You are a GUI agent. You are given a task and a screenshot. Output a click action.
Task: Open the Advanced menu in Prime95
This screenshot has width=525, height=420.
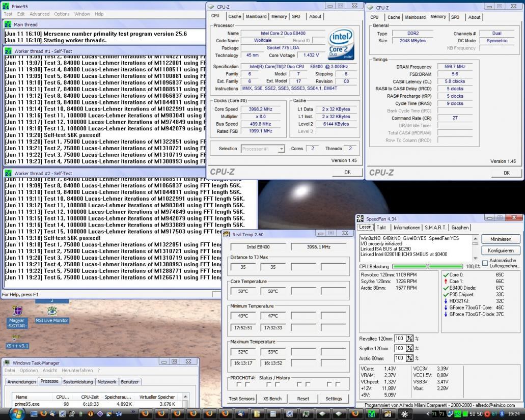tap(40, 14)
